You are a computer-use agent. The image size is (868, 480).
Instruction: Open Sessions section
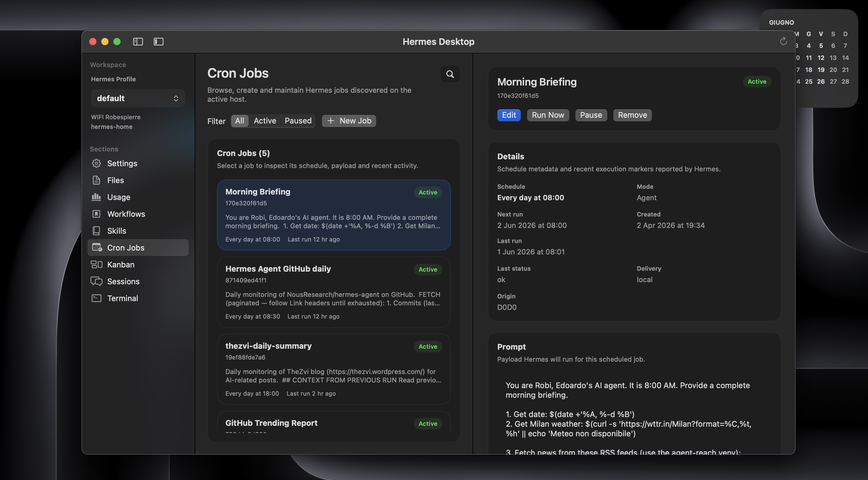(x=138, y=281)
